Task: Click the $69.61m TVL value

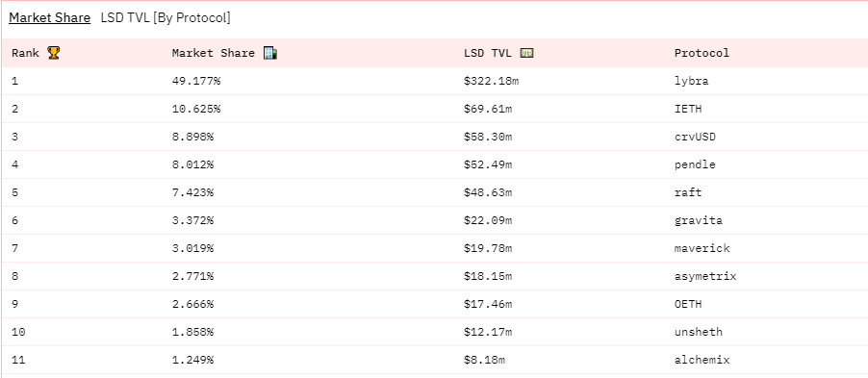Action: click(488, 109)
